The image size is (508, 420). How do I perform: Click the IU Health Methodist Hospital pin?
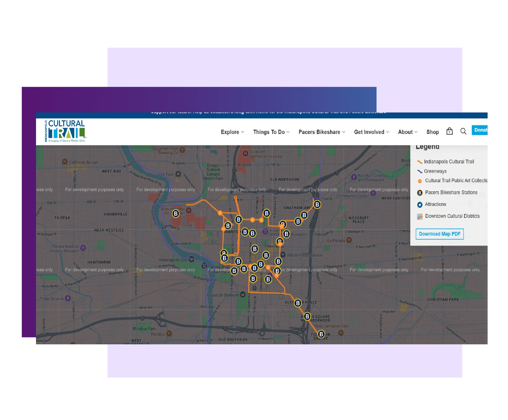[x=246, y=154]
